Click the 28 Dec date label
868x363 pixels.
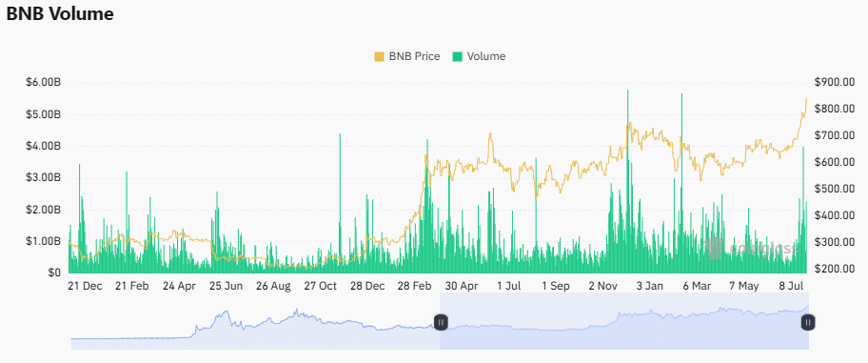point(367,286)
